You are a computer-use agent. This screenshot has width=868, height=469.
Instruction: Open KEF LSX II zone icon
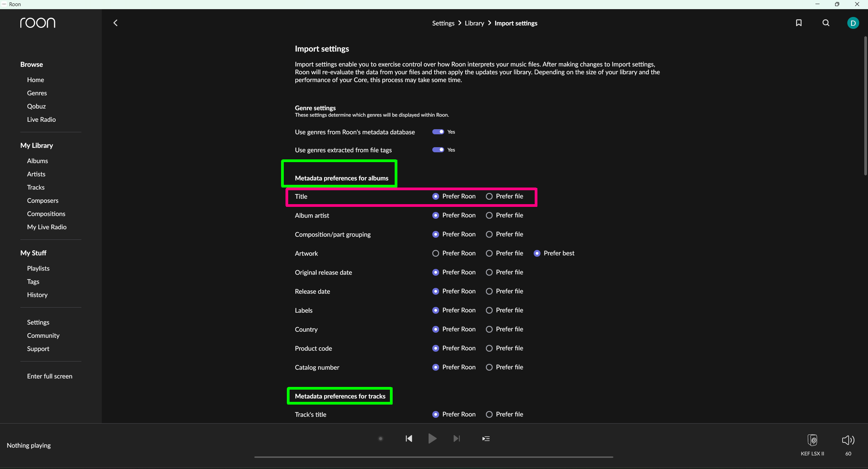812,440
